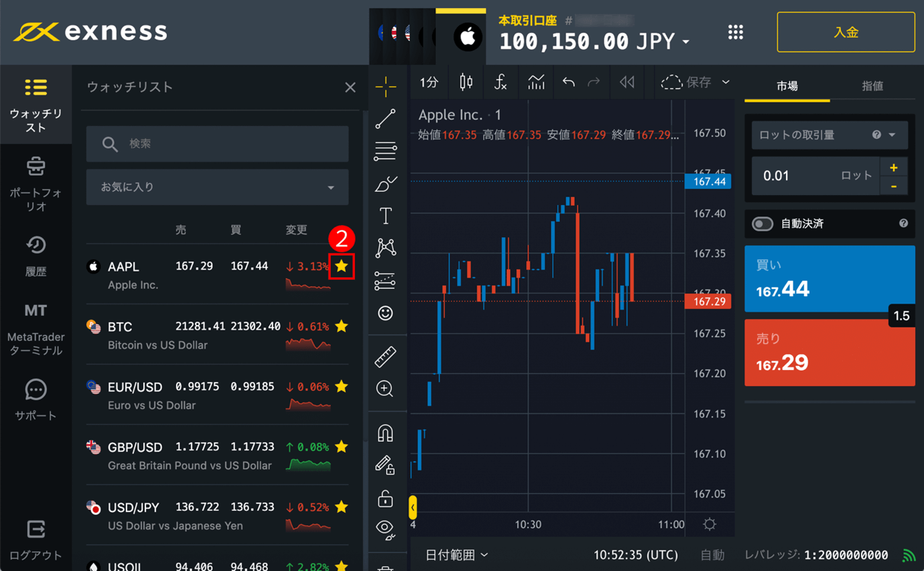
Task: Expand the お気に入り dropdown
Action: tap(217, 187)
